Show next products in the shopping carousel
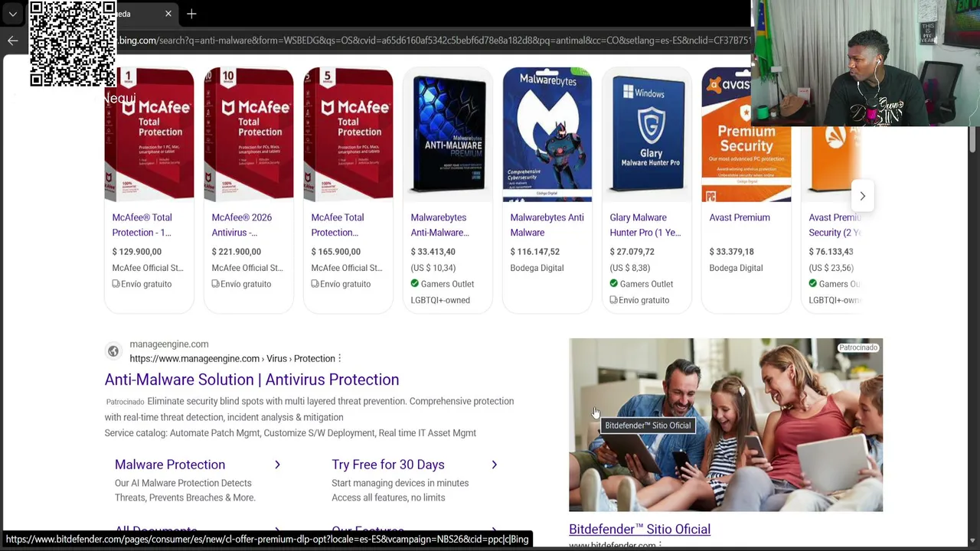This screenshot has width=980, height=551. pyautogui.click(x=862, y=196)
